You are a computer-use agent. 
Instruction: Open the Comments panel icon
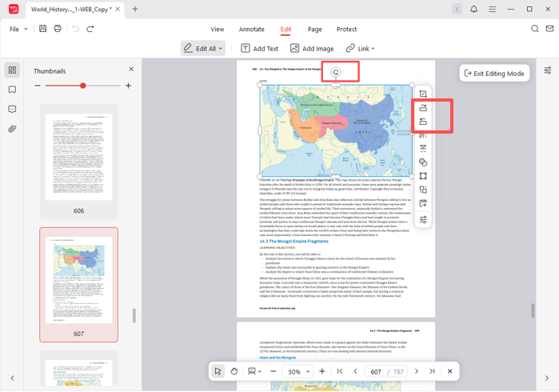pos(12,109)
